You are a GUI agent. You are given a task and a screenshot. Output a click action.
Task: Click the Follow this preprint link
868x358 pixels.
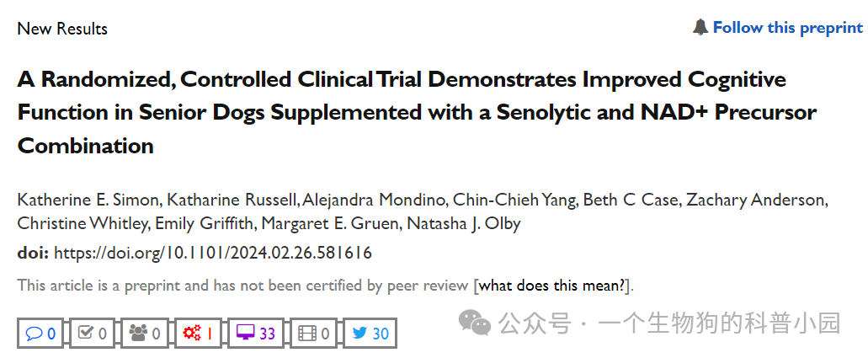[x=787, y=28]
